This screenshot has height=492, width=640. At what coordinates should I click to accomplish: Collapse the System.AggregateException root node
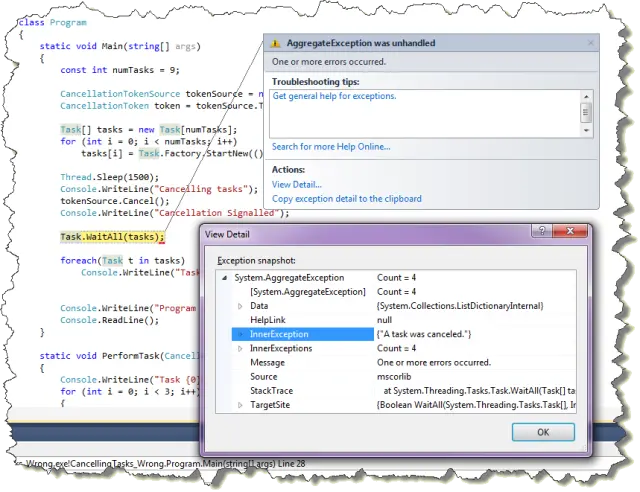(224, 278)
